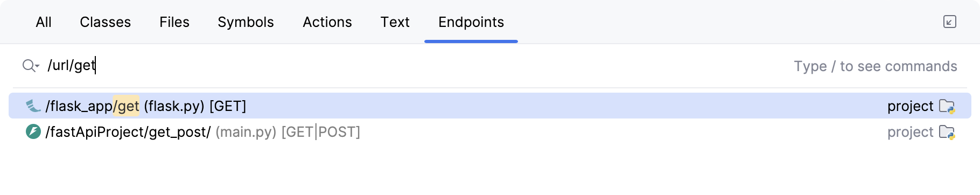980x195 pixels.
Task: Click the project folder icon in the first result row
Action: coord(947,106)
